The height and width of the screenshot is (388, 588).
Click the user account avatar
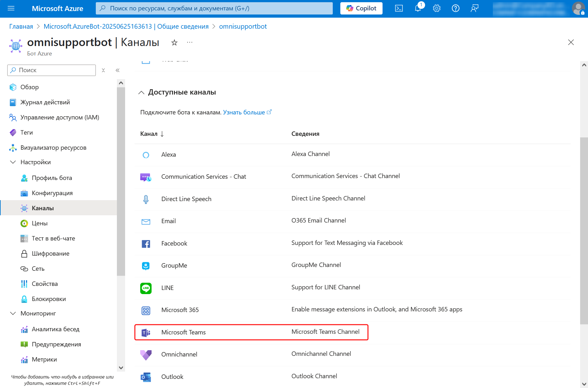pos(579,9)
